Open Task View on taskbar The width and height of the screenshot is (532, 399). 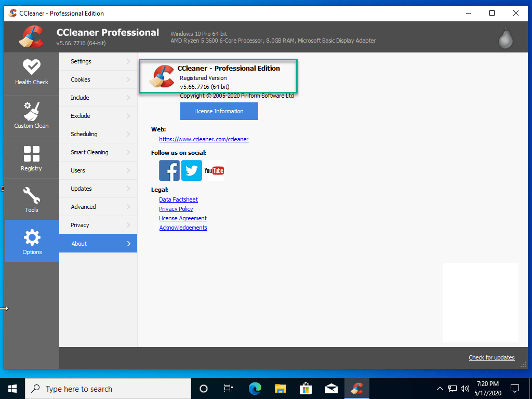click(229, 389)
